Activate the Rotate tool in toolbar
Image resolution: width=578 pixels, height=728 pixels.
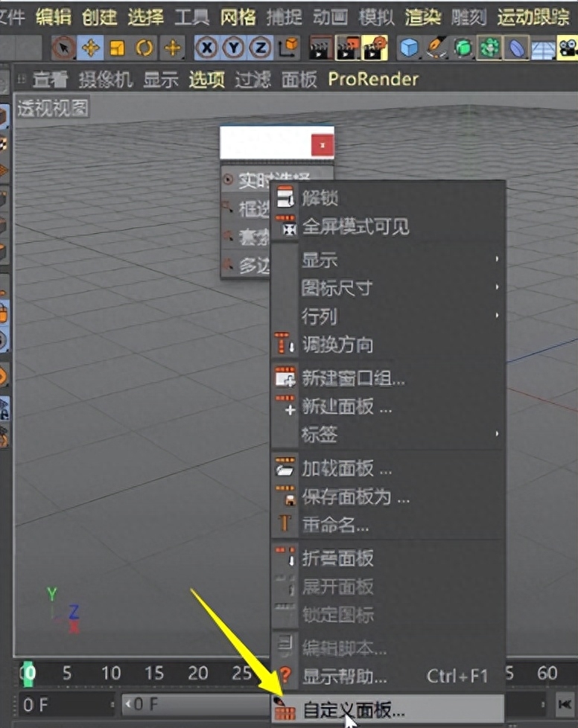click(x=144, y=48)
